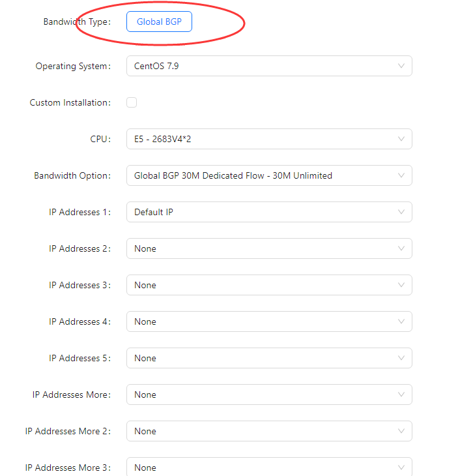This screenshot has height=476, width=473.
Task: Click the Global BGP 30M Dedicated Flow value
Action: tap(233, 175)
